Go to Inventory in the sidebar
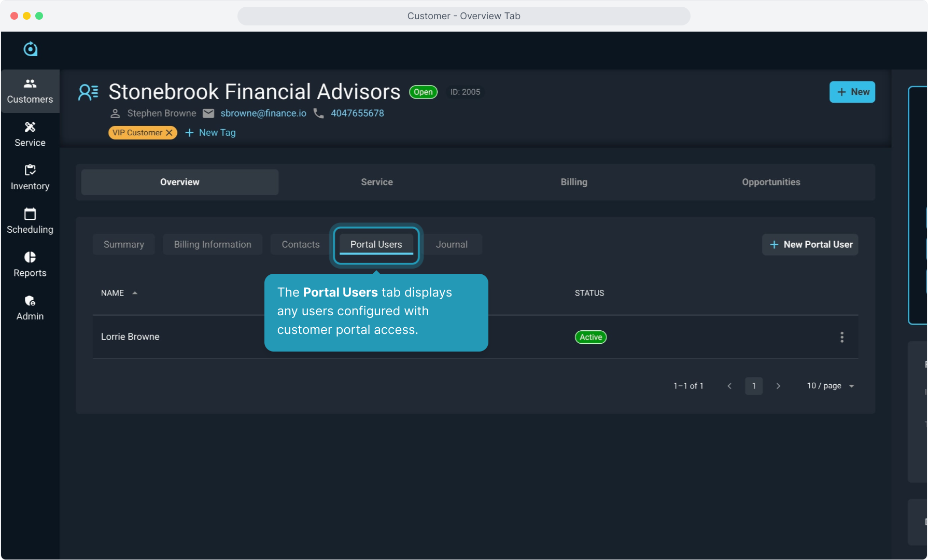 pyautogui.click(x=30, y=178)
